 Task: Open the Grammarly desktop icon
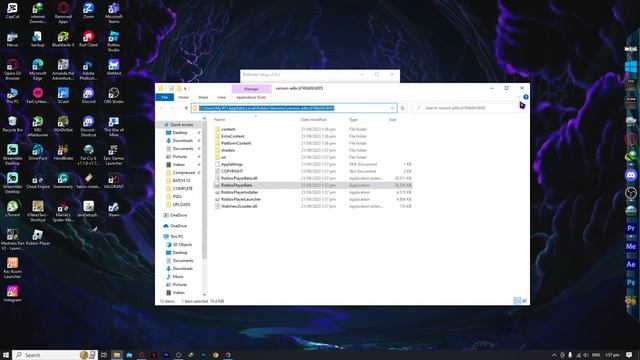pos(63,180)
